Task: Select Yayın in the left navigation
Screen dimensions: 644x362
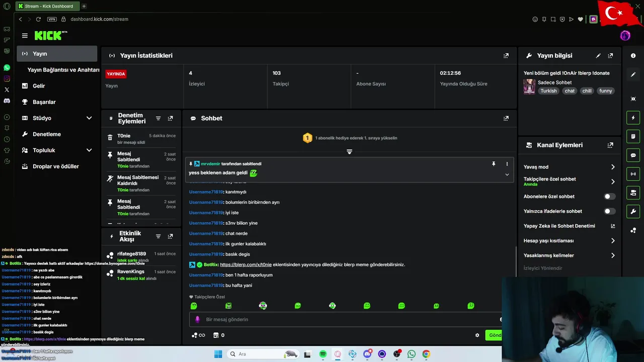Action: click(57, 54)
